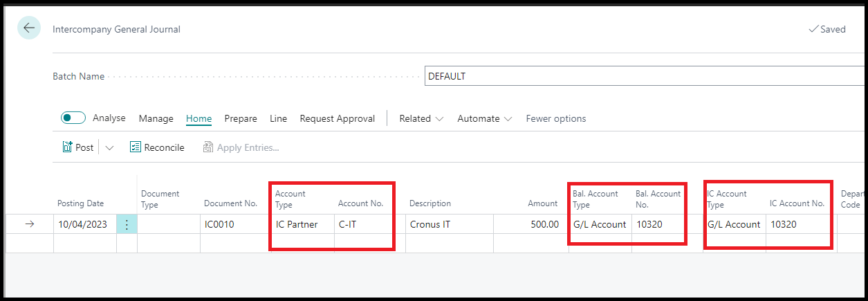The width and height of the screenshot is (868, 301).
Task: Click the Reconcile icon
Action: [x=136, y=147]
